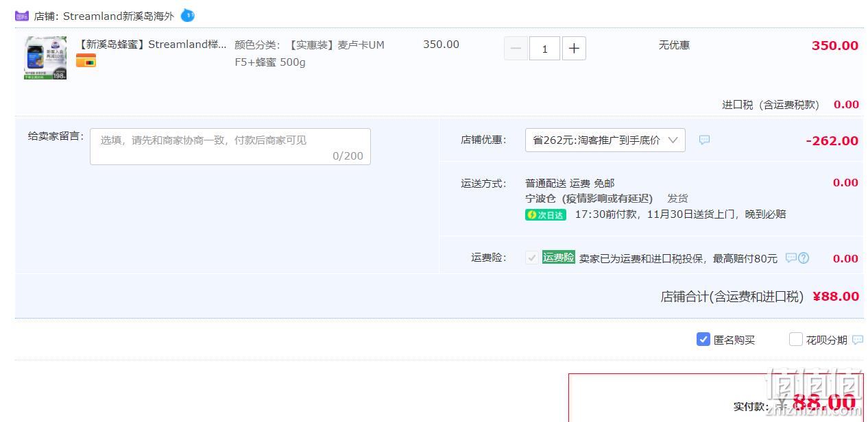Open the question mark help for 运费险

click(x=804, y=258)
